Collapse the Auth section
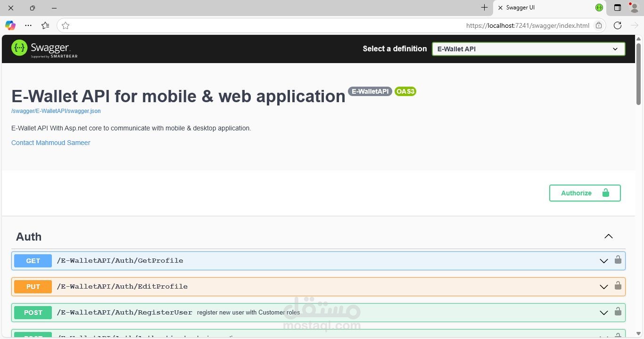Screen dimensions: 644x339 click(609, 236)
